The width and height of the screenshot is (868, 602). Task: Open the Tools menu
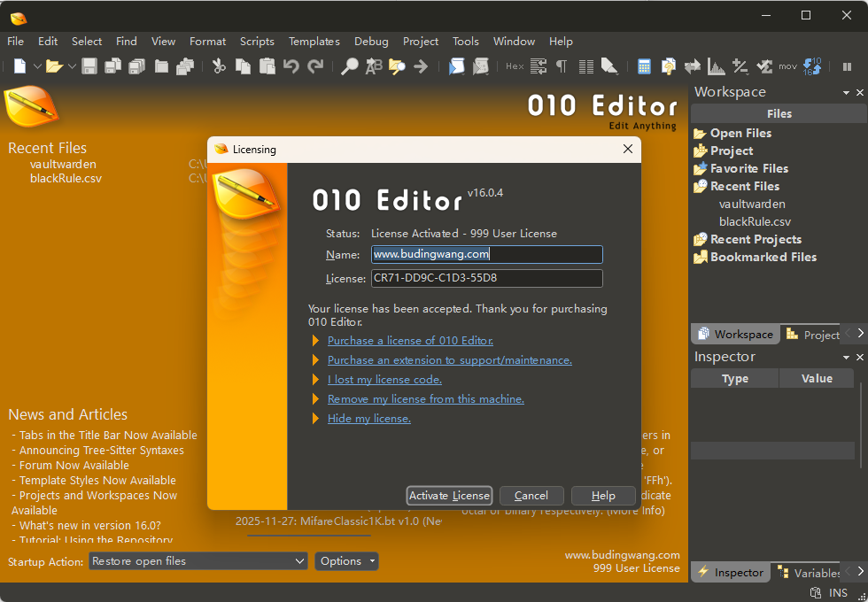point(466,42)
